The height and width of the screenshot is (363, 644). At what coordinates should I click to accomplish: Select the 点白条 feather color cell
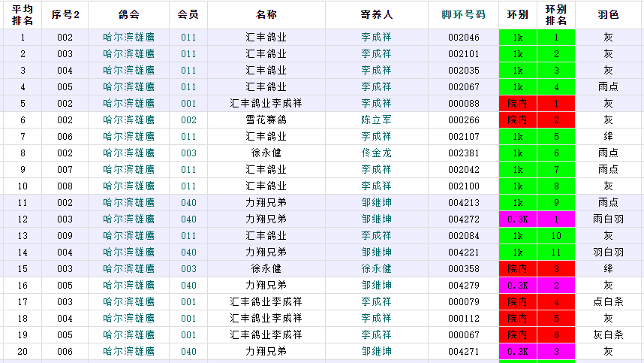pyautogui.click(x=608, y=301)
